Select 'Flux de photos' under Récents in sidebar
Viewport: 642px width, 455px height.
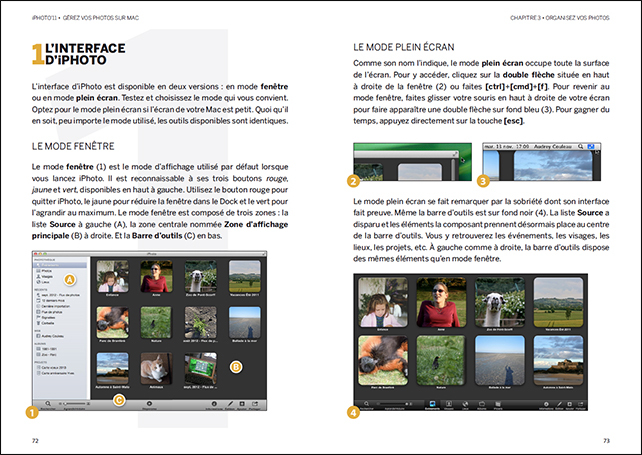pos(50,312)
